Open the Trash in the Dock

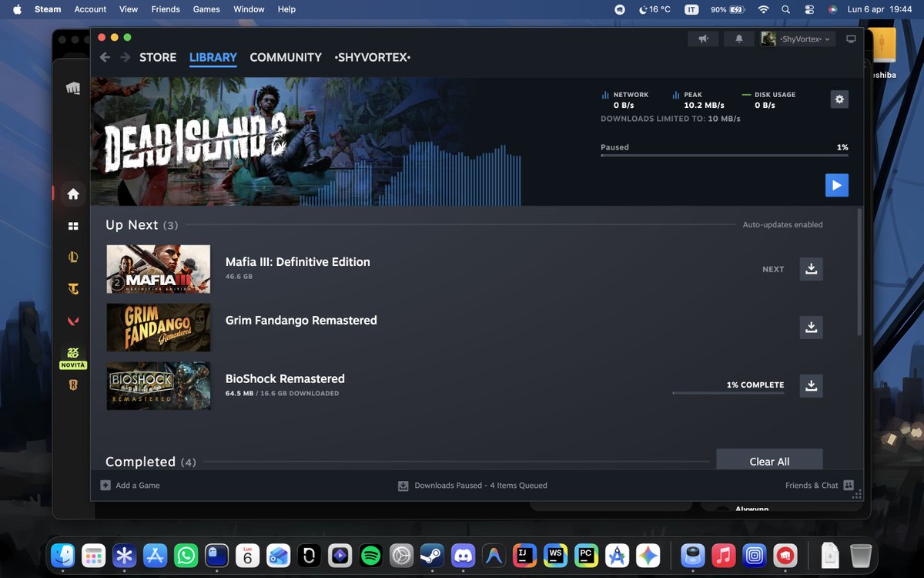(x=861, y=555)
